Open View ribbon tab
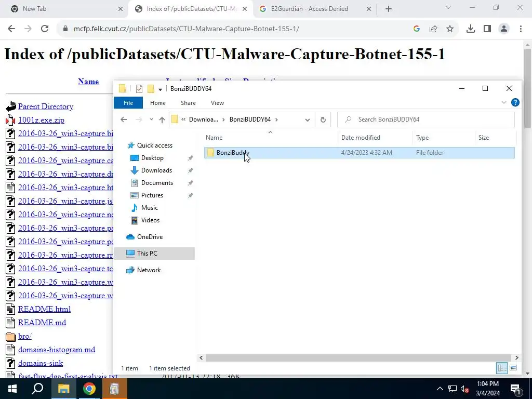 [218, 103]
